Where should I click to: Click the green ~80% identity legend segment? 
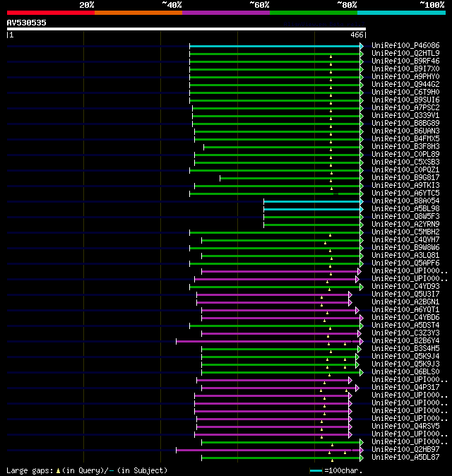[x=314, y=13]
